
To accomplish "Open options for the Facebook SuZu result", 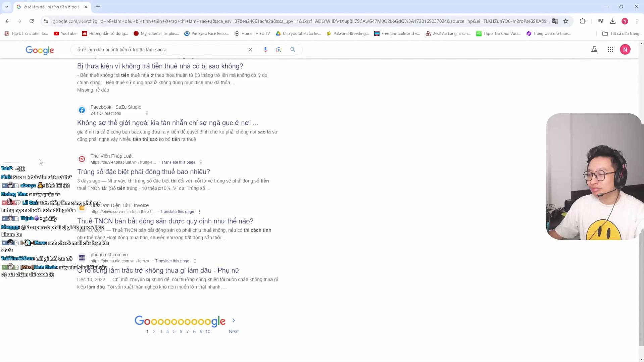I will point(147,113).
